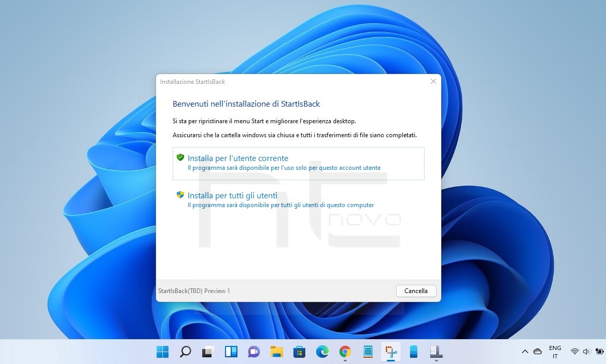Open the Snipping Tool from the taskbar
Image resolution: width=606 pixels, height=364 pixels.
390,352
